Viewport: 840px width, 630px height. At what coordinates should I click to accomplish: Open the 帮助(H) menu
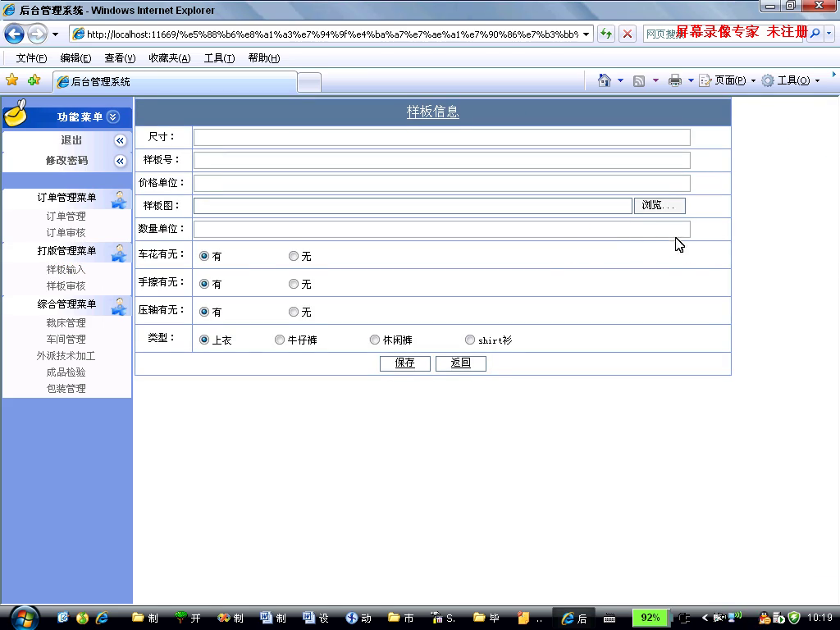coord(264,58)
